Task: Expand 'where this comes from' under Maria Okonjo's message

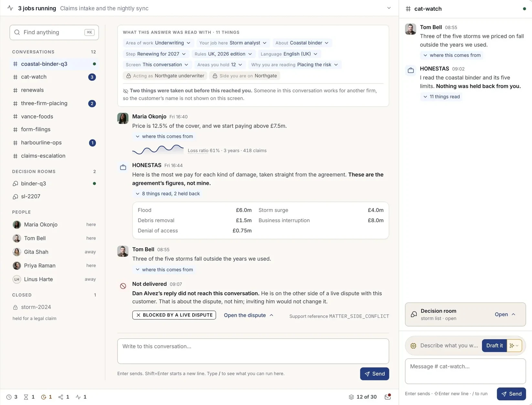Action: (164, 137)
